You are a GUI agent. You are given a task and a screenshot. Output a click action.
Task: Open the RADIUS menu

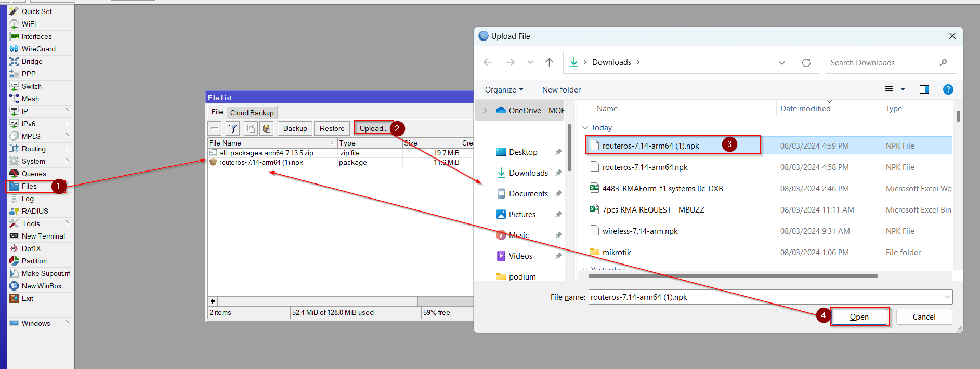tap(35, 211)
